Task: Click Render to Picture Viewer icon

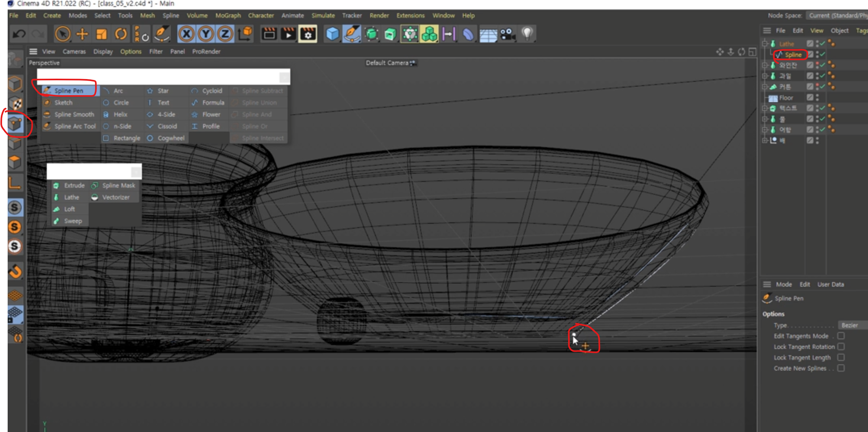Action: (x=288, y=34)
